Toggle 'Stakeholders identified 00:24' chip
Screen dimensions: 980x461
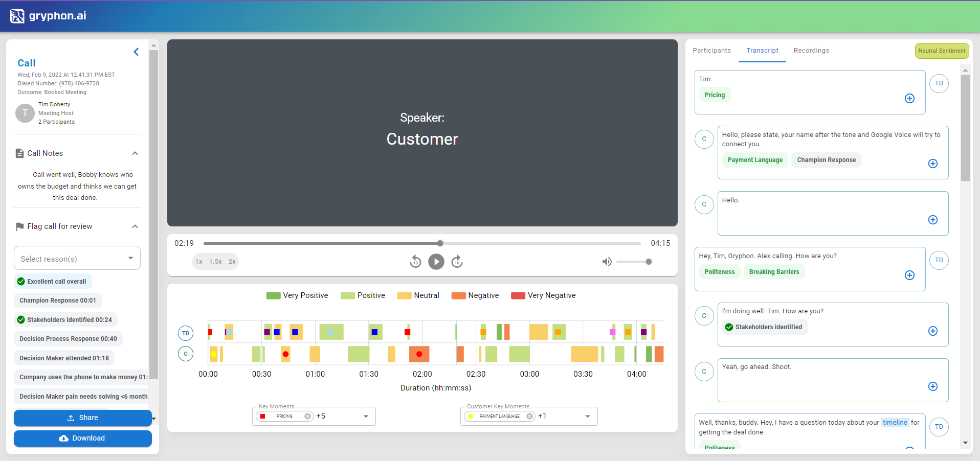[x=65, y=319]
